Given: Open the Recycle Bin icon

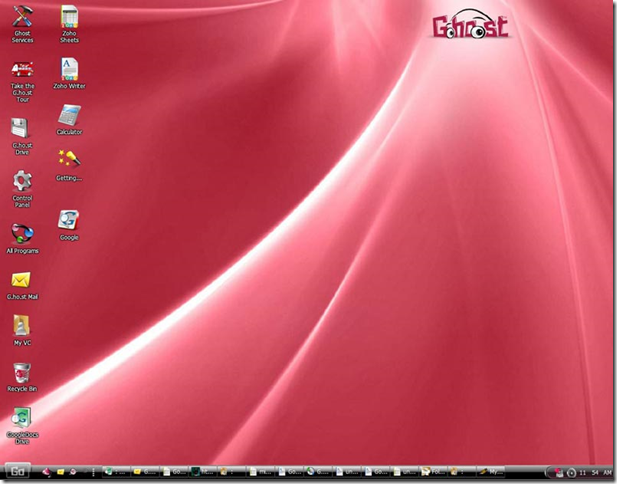Looking at the screenshot, I should (22, 377).
